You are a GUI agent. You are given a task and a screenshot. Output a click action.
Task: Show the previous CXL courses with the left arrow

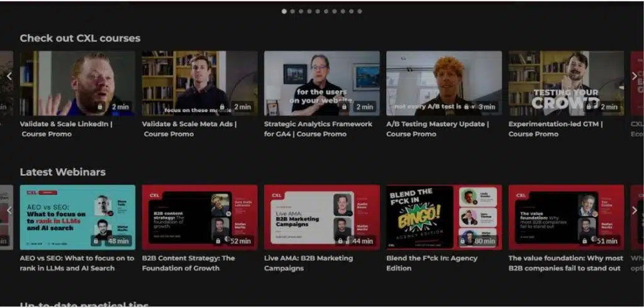pyautogui.click(x=9, y=76)
